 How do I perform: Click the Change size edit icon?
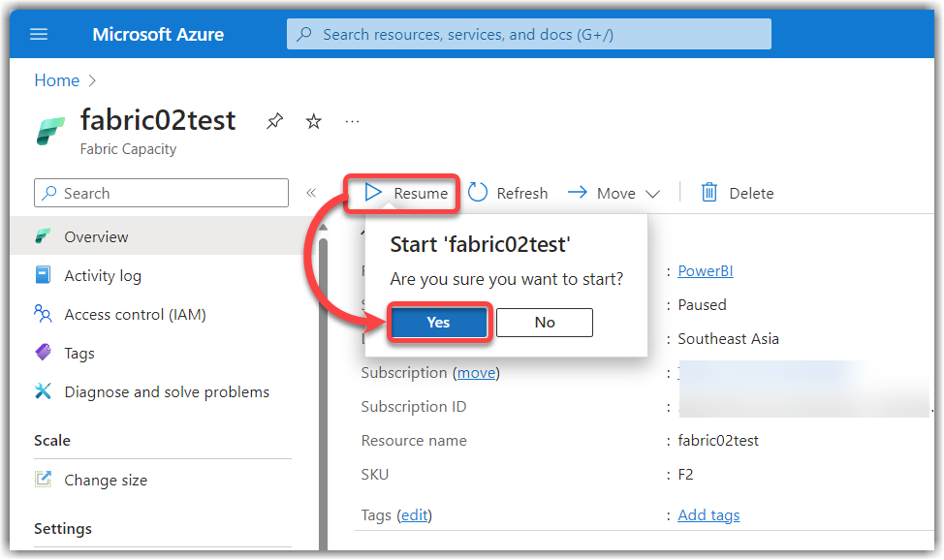[x=43, y=480]
